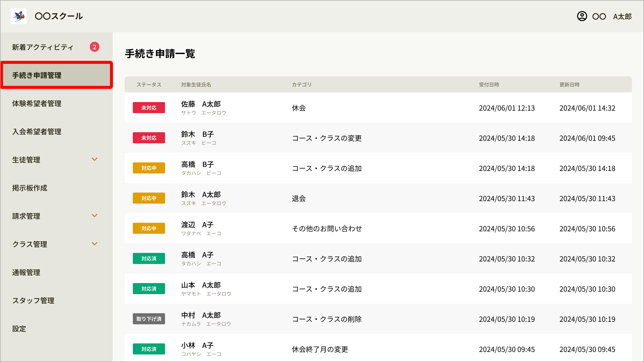Image resolution: width=644 pixels, height=362 pixels.
Task: Open student name 渡辺 A子
Action: [x=197, y=225]
